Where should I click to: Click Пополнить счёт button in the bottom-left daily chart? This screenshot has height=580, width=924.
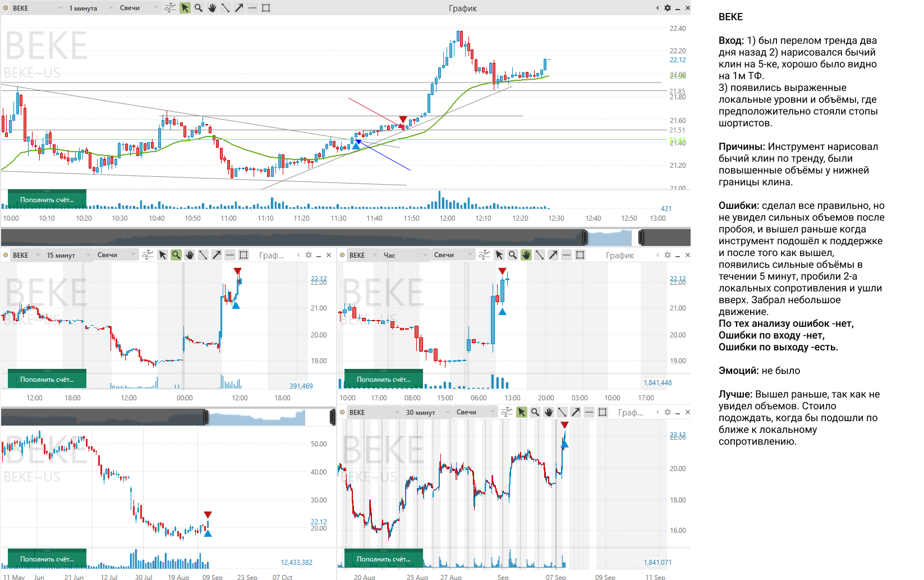click(47, 559)
